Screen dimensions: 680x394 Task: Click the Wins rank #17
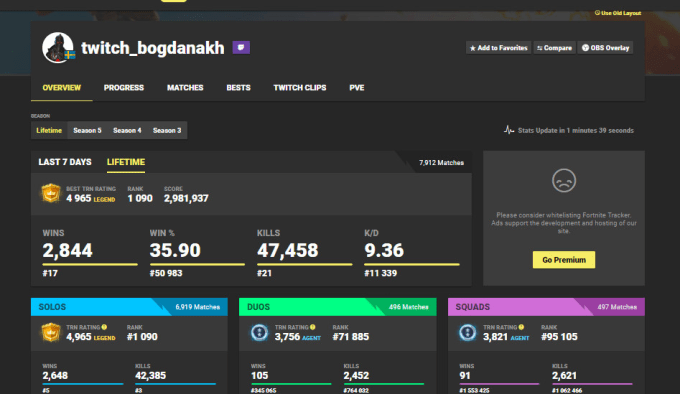50,274
